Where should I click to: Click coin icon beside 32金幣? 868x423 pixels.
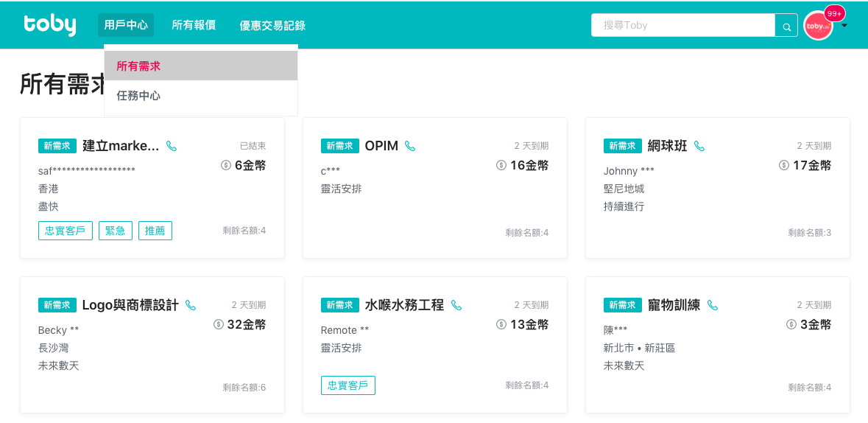218,324
